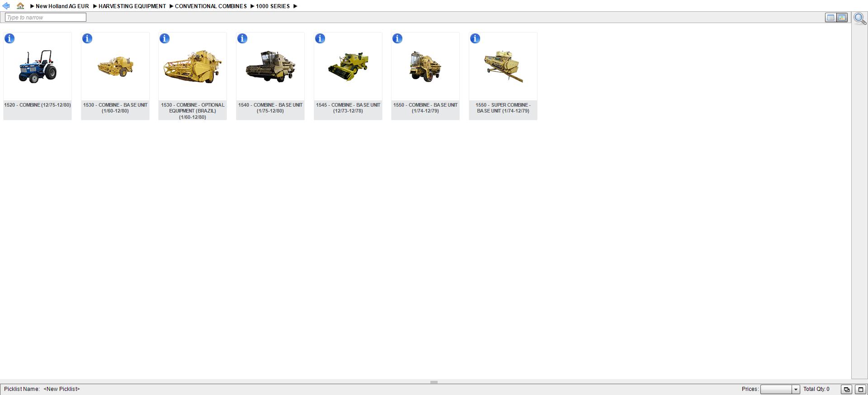Select label '1550 - COMBINE - BASE UNIT (1/74-12/79)'
The image size is (868, 395).
click(425, 108)
